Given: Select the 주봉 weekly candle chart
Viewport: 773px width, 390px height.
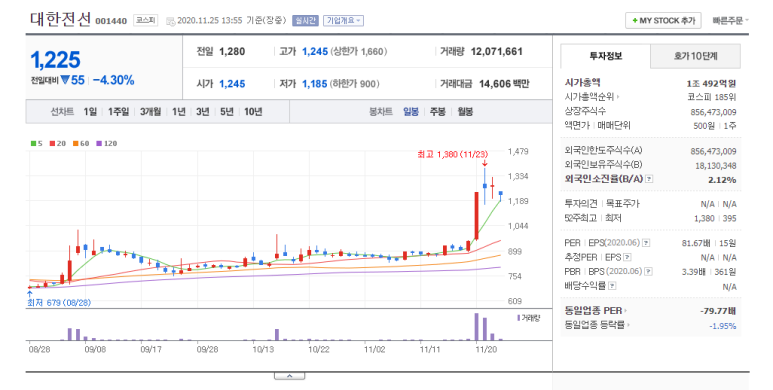Looking at the screenshot, I should [437, 112].
